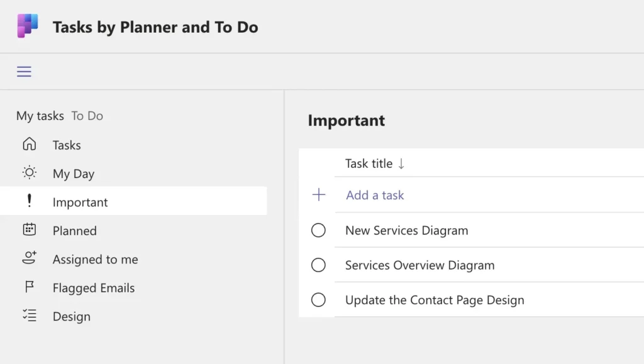Click the flag icon for Flagged Emails
644x364 pixels.
29,287
